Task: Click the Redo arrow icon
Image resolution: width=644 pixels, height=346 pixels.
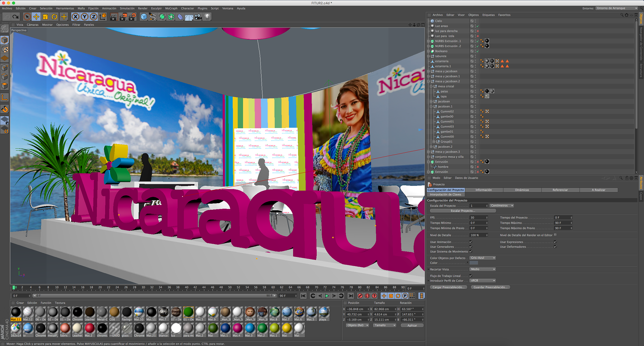Action: (15, 16)
